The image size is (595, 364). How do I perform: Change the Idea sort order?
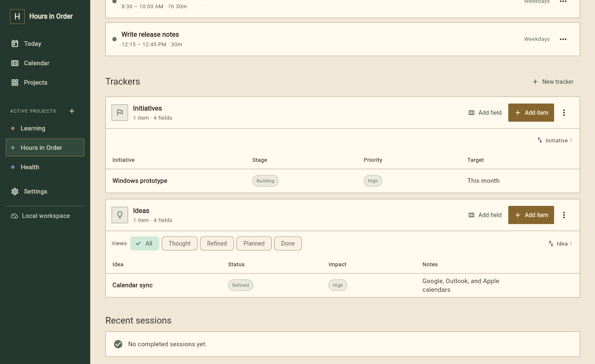[x=560, y=243]
